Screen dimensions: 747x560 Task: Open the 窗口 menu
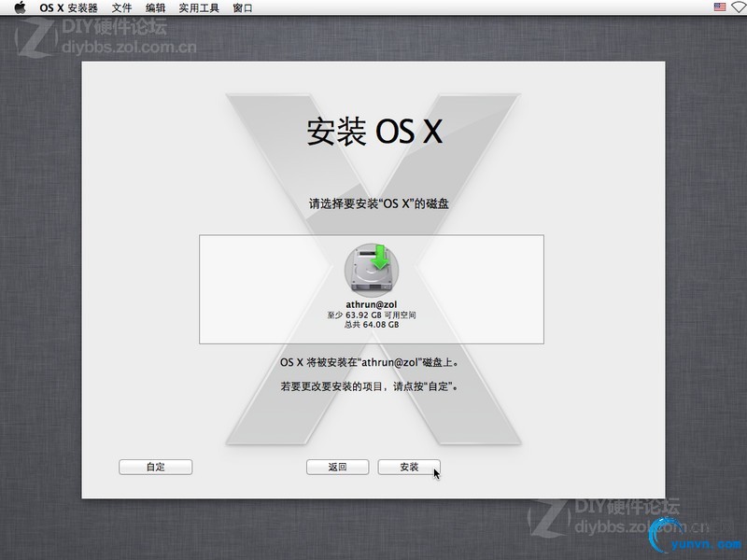tap(243, 7)
